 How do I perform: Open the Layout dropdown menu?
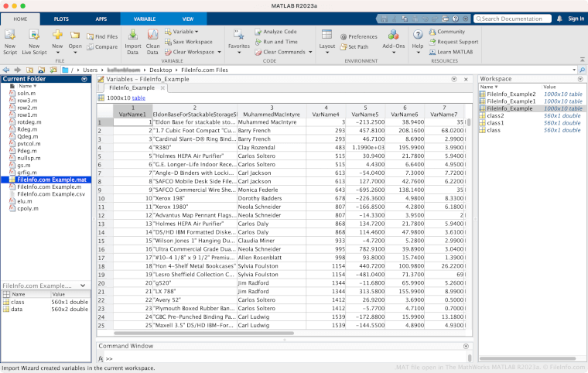point(327,46)
